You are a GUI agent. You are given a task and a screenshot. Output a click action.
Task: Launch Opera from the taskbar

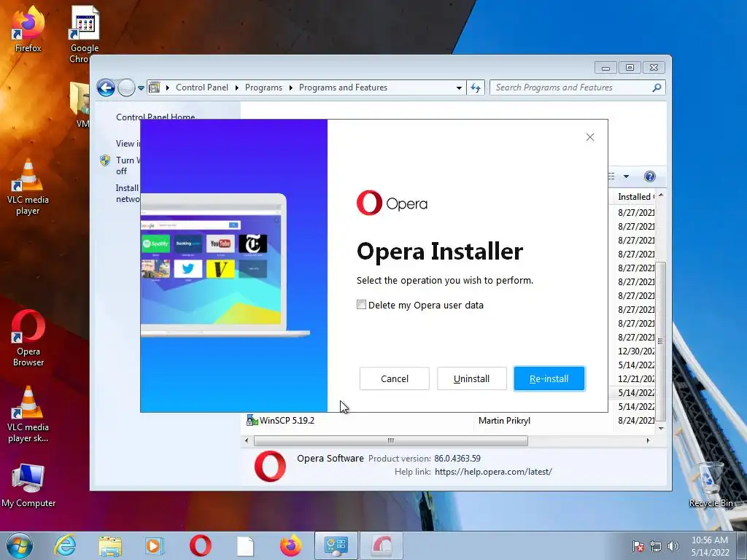[x=200, y=545]
